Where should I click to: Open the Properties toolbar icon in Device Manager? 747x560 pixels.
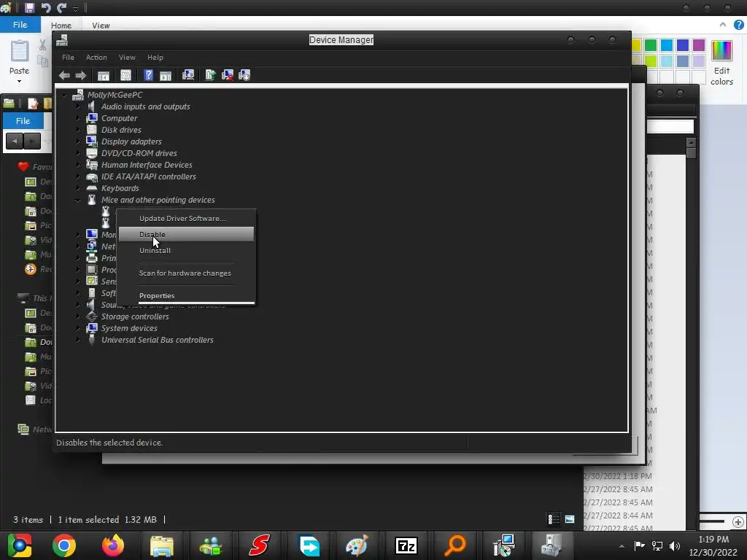125,75
